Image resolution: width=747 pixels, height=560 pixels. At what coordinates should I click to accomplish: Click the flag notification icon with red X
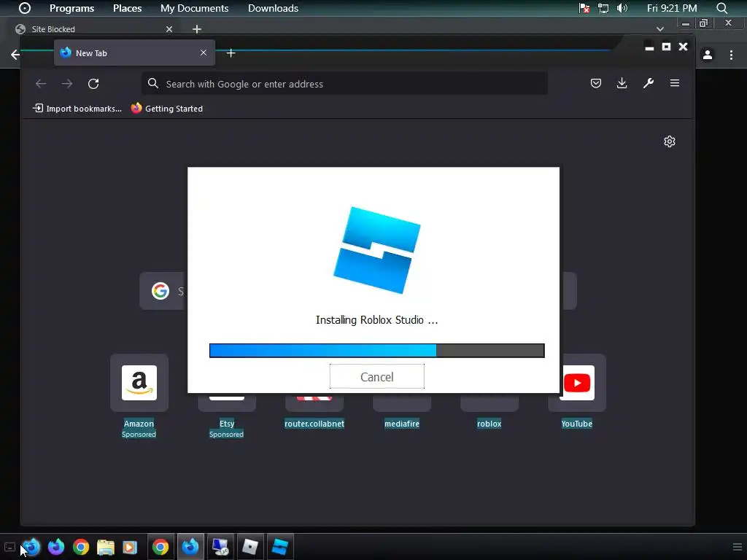(x=584, y=8)
